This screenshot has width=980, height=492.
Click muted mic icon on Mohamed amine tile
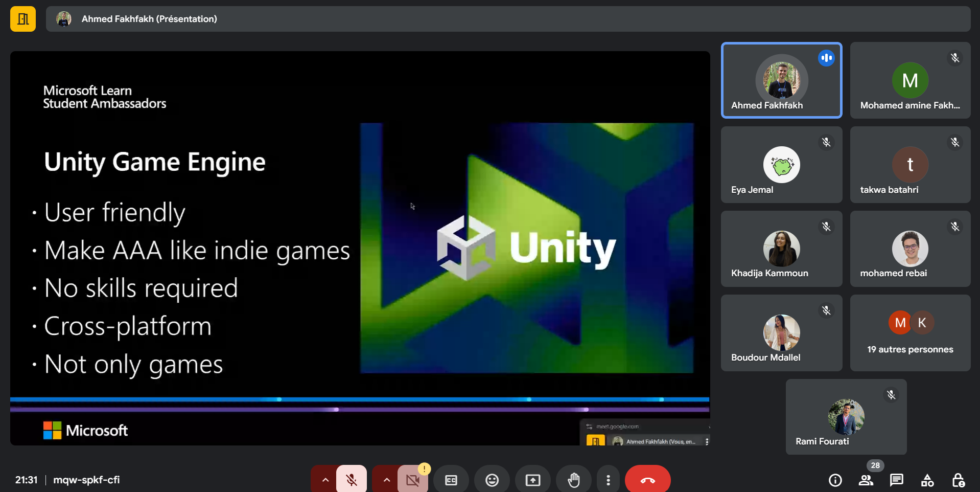[x=955, y=58]
